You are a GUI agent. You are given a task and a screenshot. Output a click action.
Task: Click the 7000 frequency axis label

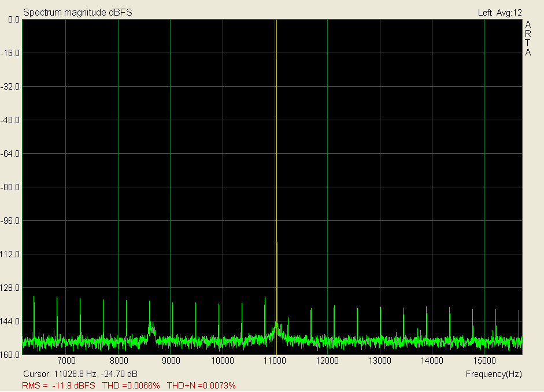66,361
